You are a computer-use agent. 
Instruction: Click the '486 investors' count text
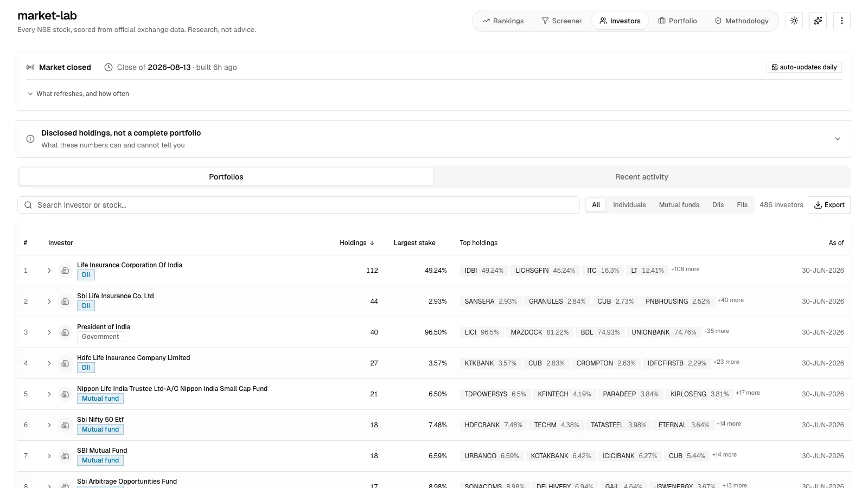(x=781, y=205)
